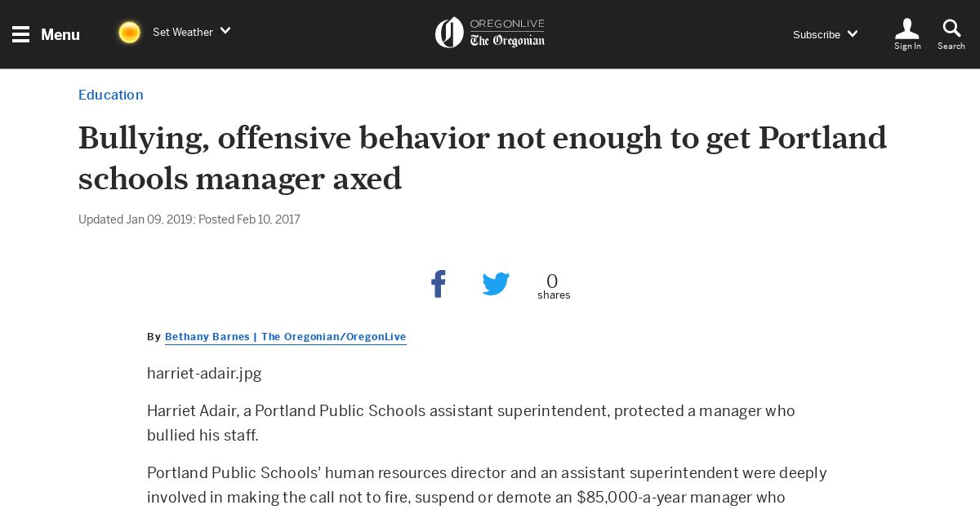Click the Search label under magnifier
Image resolution: width=980 pixels, height=514 pixels.
(x=951, y=47)
